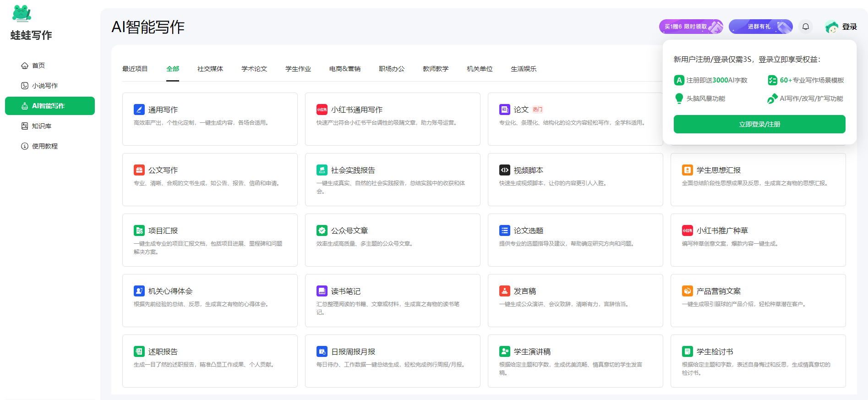Open the 学生思想汇报 card icon

(688, 170)
